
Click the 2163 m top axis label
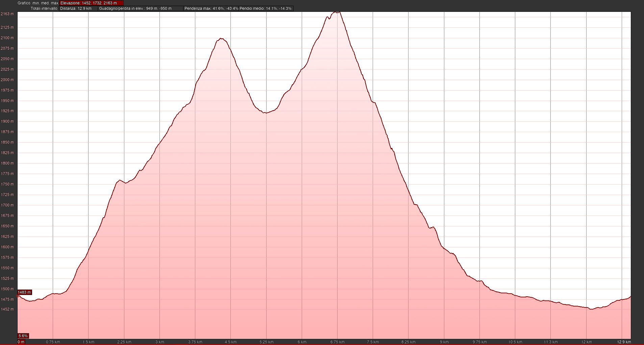click(x=7, y=14)
